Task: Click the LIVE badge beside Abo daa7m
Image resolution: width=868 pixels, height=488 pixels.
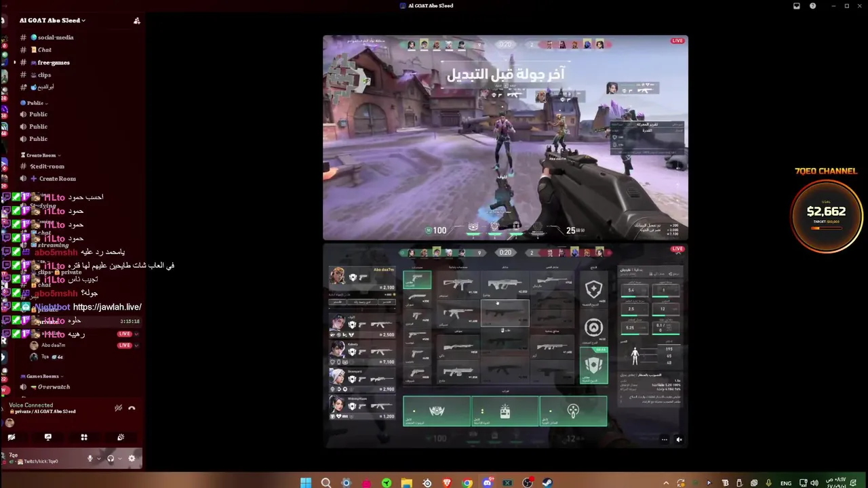Action: coord(124,345)
